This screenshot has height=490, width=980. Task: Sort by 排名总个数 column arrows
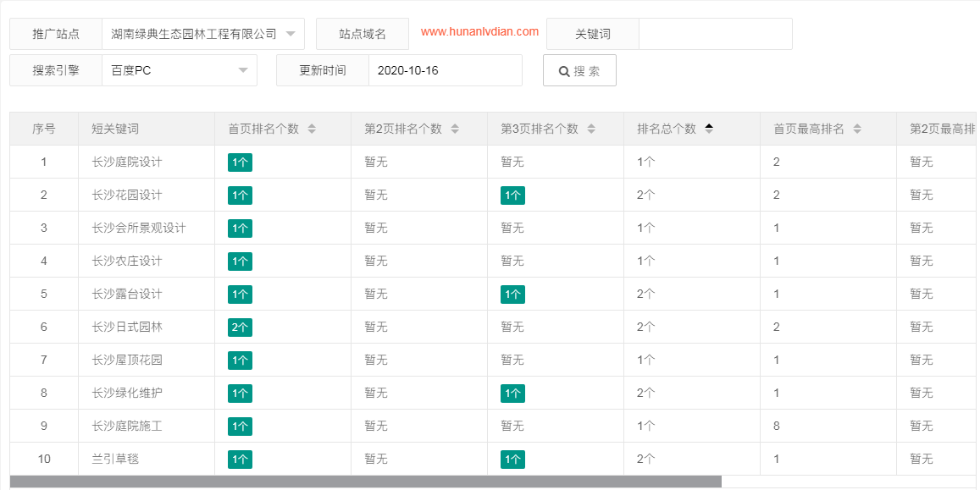(x=709, y=129)
